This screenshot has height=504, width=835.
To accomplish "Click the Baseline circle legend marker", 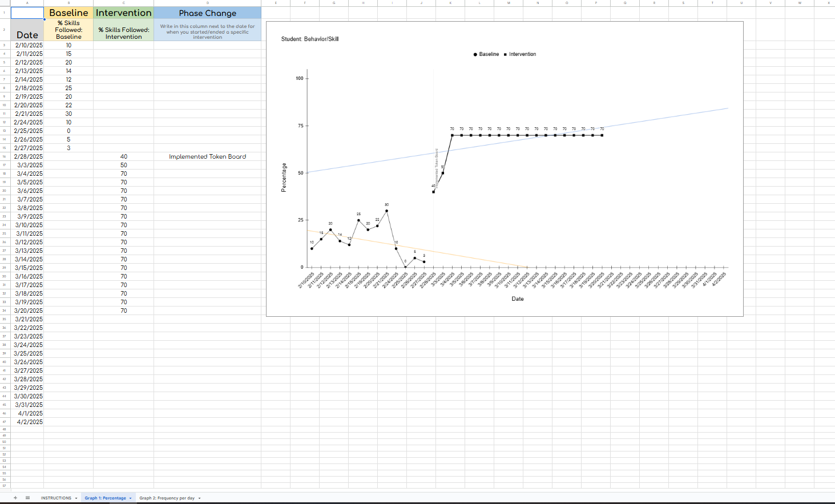I will point(475,54).
